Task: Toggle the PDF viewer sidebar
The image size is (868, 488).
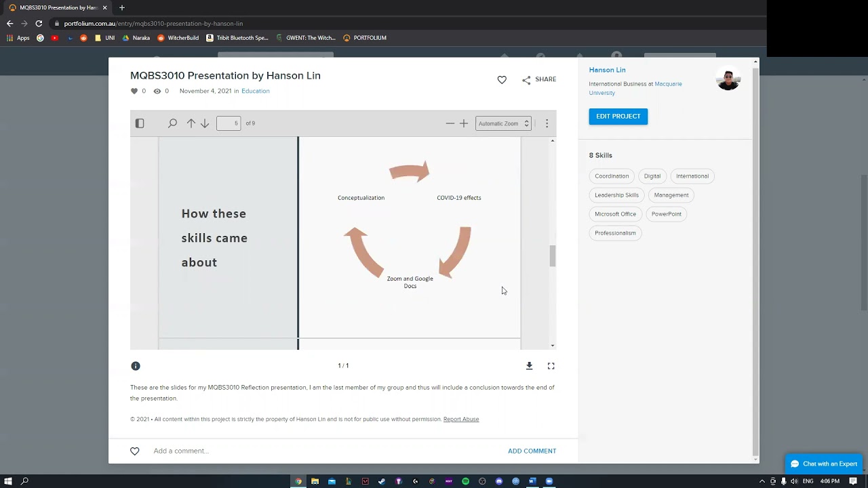Action: click(x=140, y=123)
